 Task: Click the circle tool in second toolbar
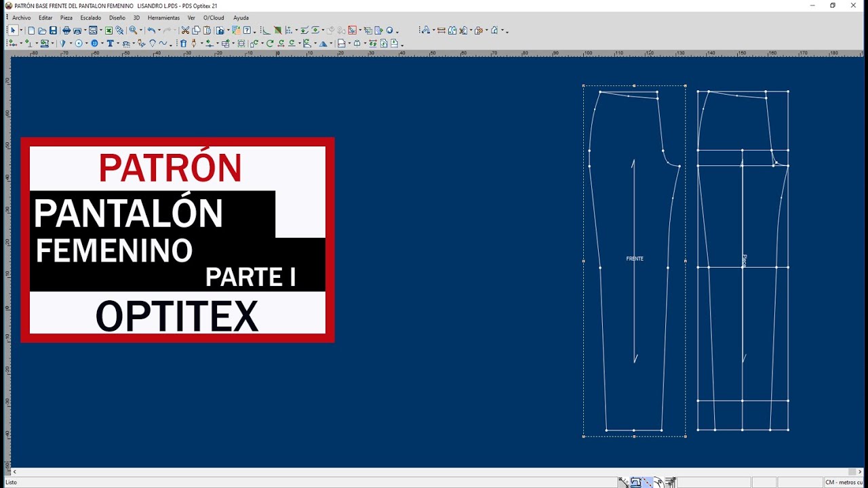click(x=79, y=43)
